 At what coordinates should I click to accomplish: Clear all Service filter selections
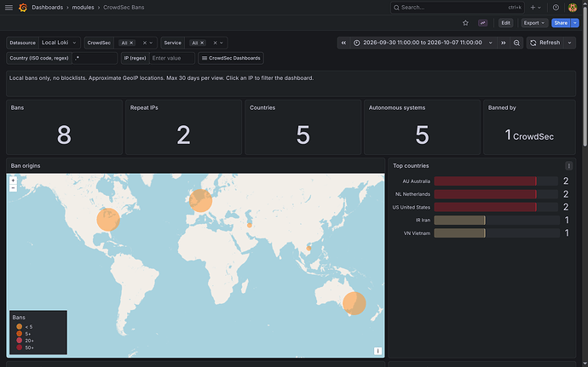click(215, 43)
